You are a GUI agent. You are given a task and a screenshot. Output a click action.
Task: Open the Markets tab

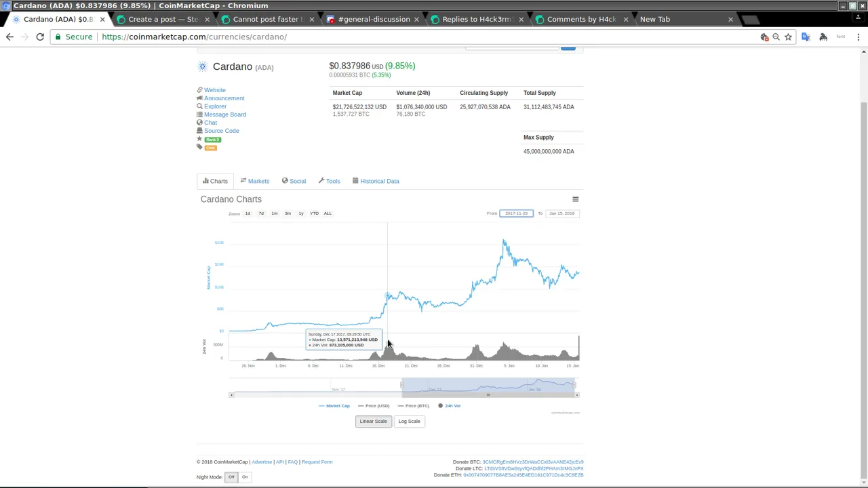255,181
